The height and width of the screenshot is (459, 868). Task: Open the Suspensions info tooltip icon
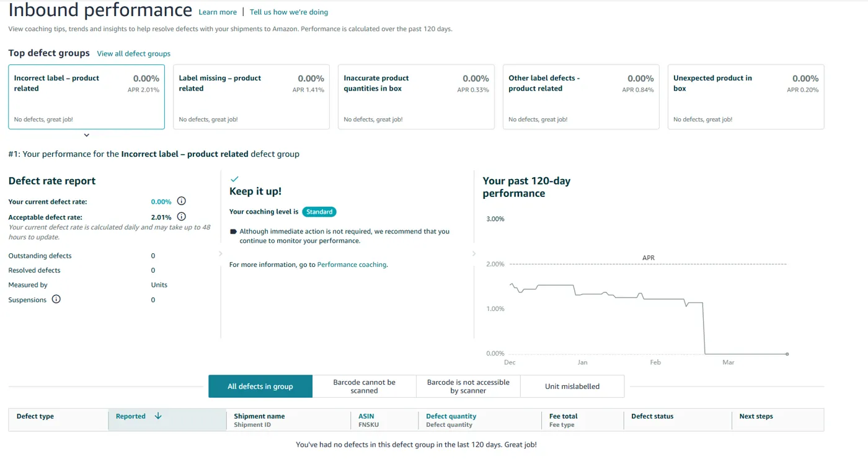(55, 299)
